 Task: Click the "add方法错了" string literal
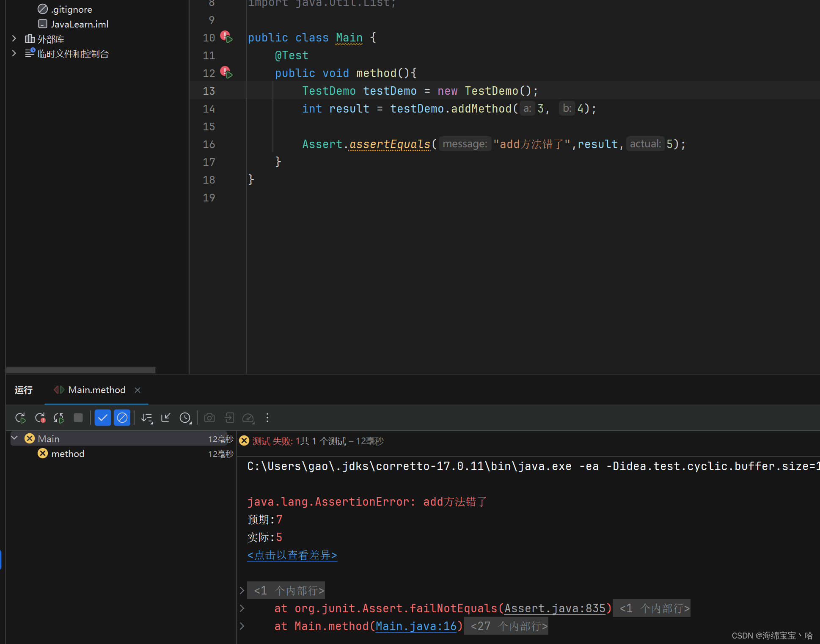click(x=532, y=144)
